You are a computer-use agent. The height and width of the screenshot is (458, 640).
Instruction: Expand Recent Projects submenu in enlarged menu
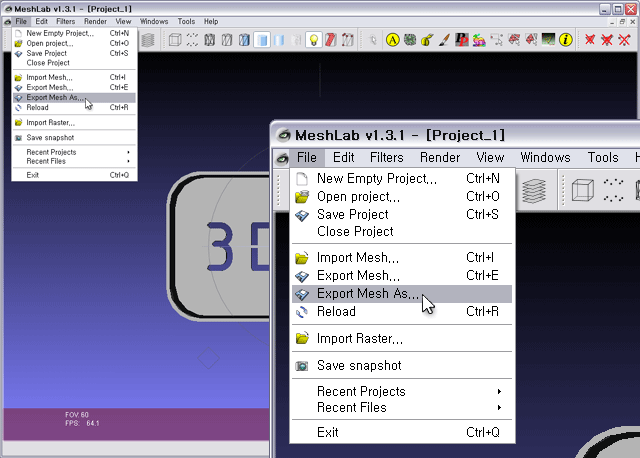402,391
